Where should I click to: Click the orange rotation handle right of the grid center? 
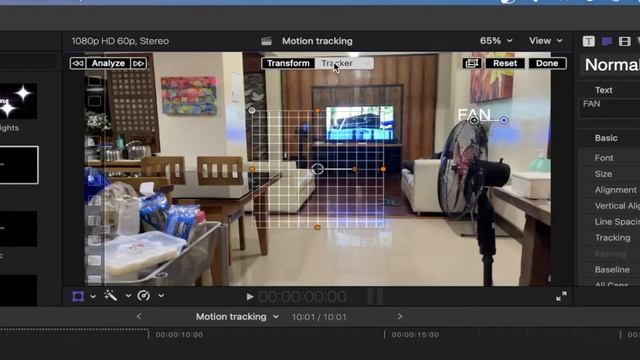tap(355, 169)
